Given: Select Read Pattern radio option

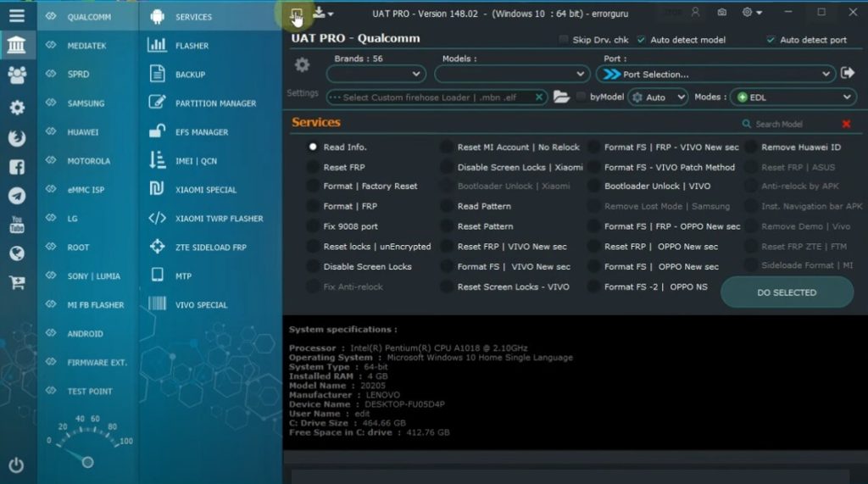Looking at the screenshot, I should tap(446, 206).
